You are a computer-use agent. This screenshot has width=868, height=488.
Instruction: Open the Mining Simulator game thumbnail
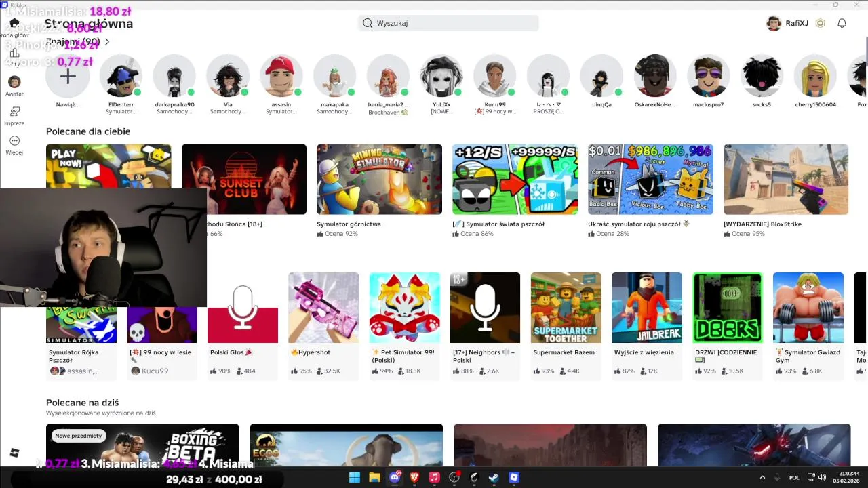(379, 180)
